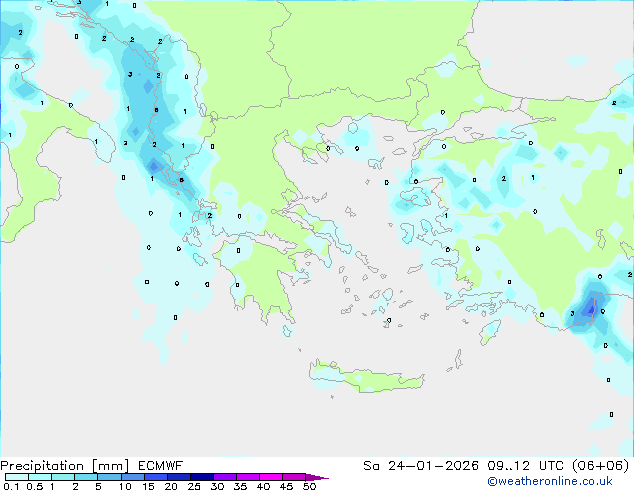Click the 1–2 mm legend color box

tap(63, 477)
